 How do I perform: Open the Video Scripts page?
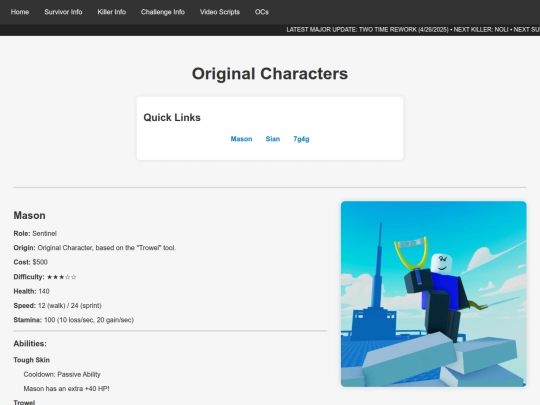pyautogui.click(x=220, y=12)
